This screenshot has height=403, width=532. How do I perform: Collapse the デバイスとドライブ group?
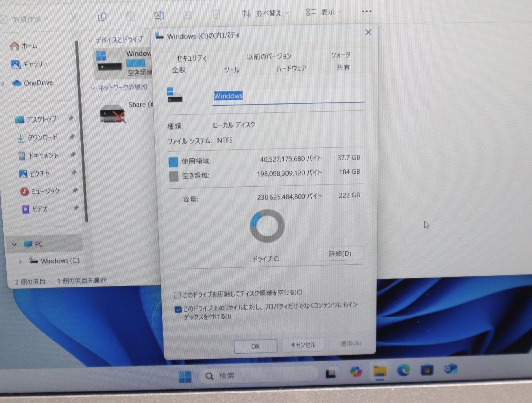[91, 40]
